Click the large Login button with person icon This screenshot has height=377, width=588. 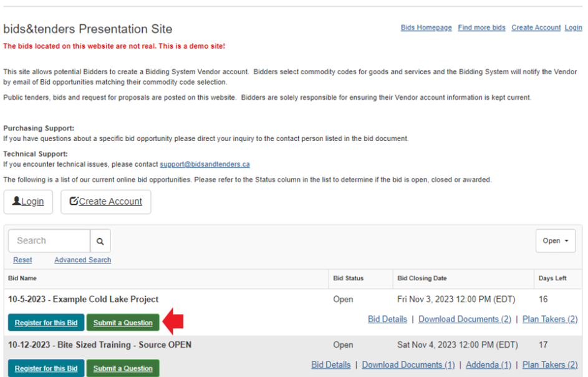[x=28, y=202]
